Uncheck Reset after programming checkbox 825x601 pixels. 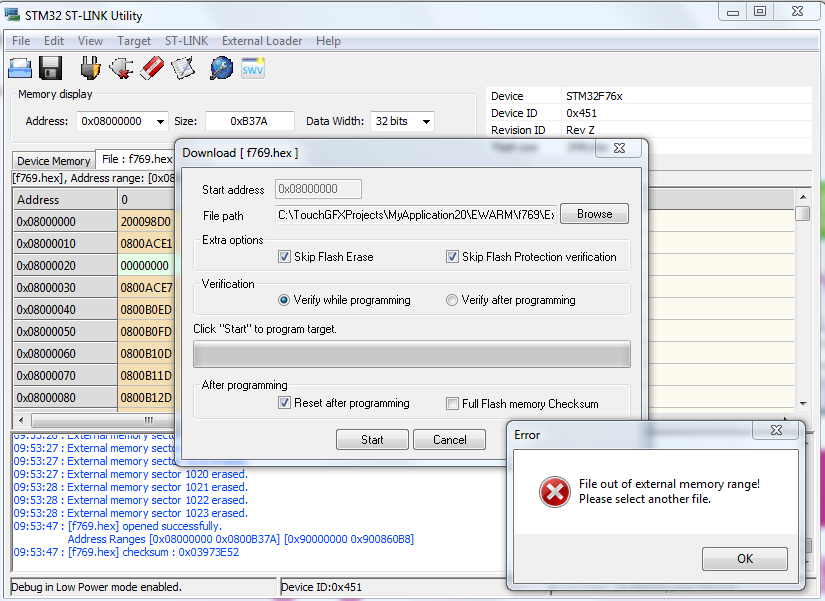coord(284,403)
